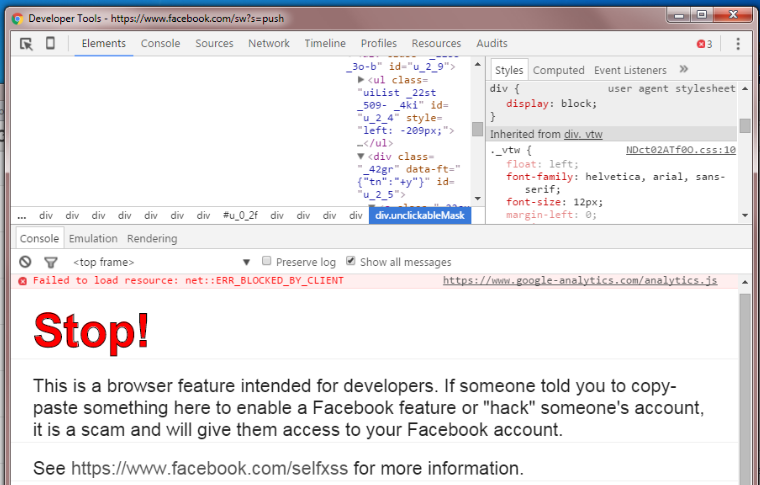
Task: Select the closing </ul> tag line
Action: [x=376, y=143]
